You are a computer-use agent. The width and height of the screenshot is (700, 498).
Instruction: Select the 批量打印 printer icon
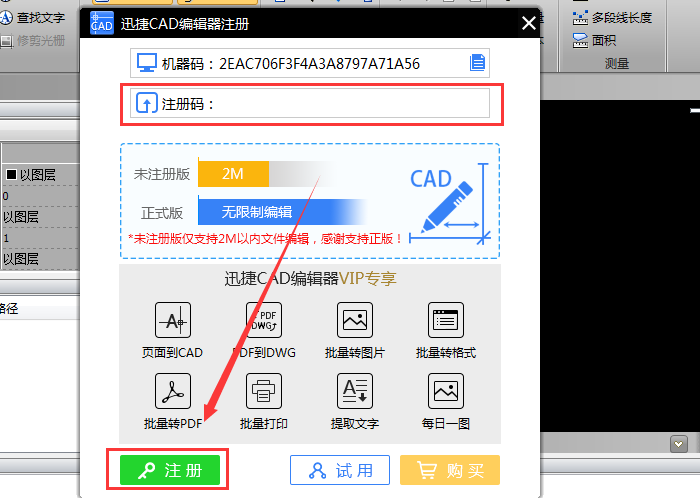pyautogui.click(x=264, y=391)
